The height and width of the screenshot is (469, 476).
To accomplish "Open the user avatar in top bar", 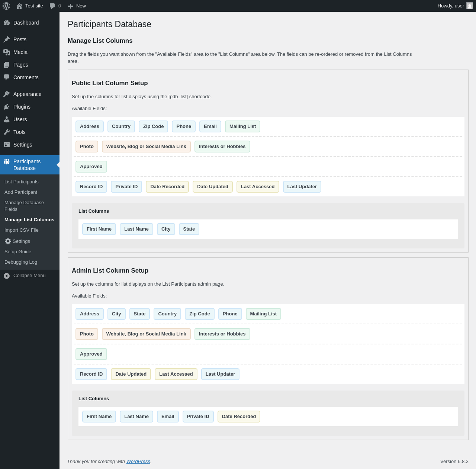I will pyautogui.click(x=470, y=6).
